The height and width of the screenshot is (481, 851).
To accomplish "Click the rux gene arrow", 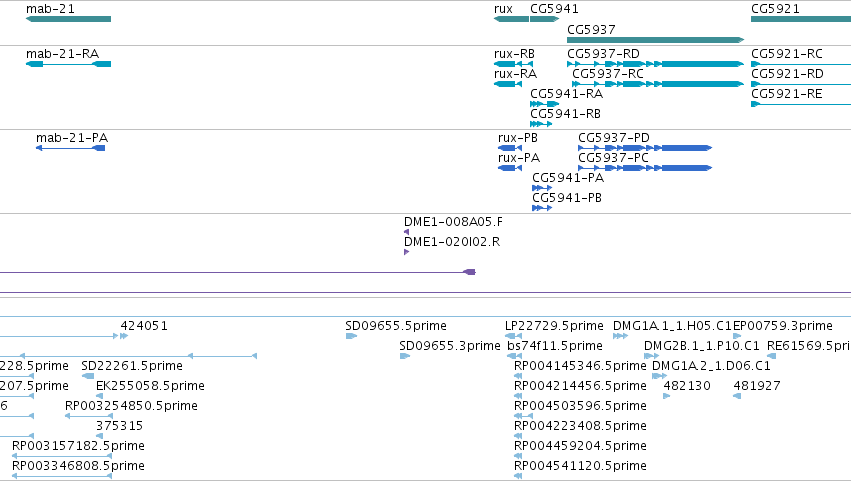I will click(x=511, y=19).
